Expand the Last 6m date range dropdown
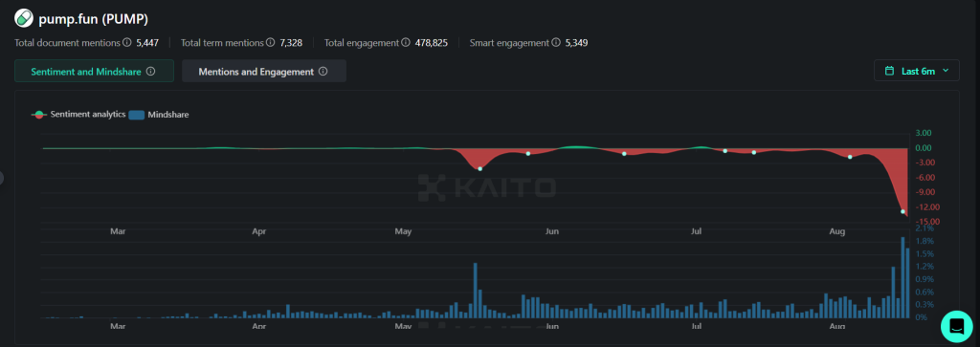980x347 pixels. pos(916,71)
